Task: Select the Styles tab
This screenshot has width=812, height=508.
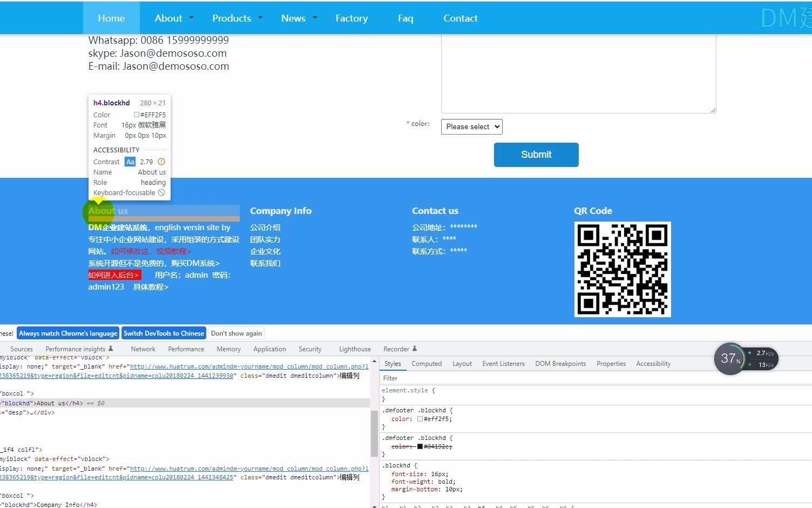Action: point(393,364)
